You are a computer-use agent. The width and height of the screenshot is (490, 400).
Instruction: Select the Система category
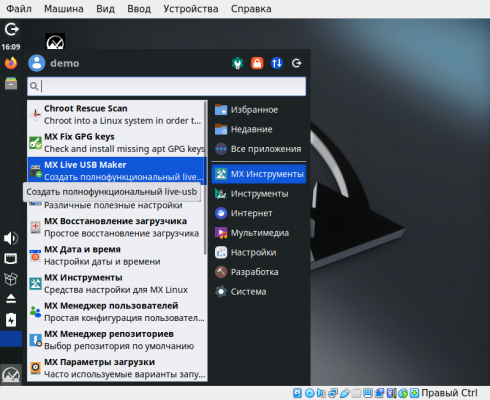(x=259, y=292)
